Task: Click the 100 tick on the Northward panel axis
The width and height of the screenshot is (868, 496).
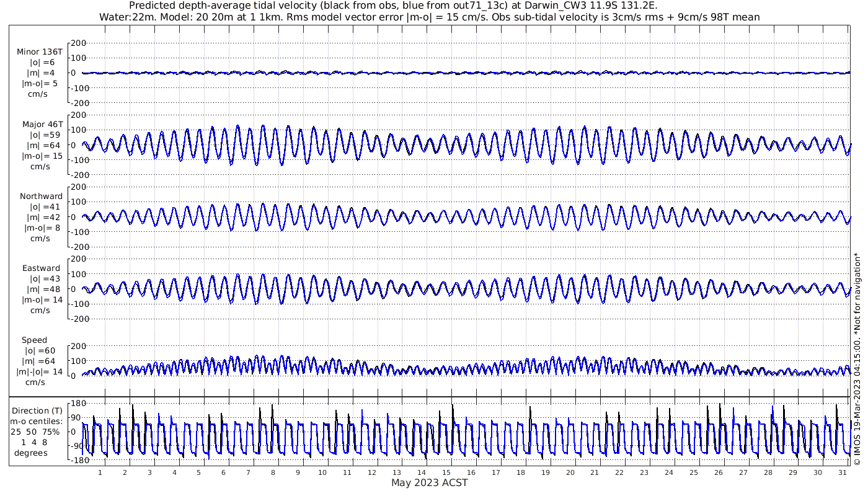Action: [x=77, y=202]
